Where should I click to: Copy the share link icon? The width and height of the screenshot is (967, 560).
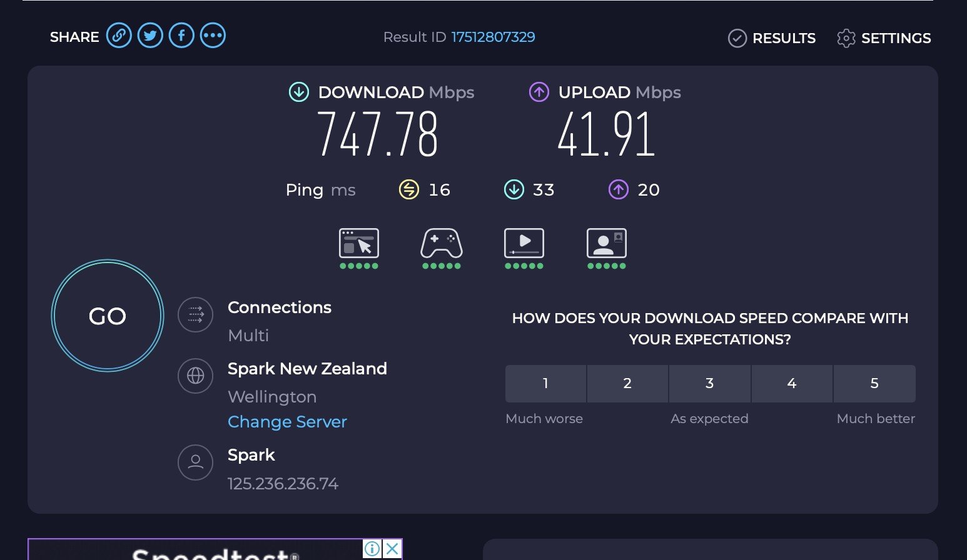tap(119, 36)
